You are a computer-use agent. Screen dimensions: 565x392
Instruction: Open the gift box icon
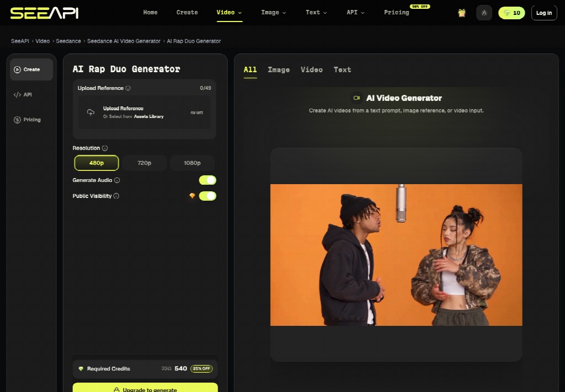tap(462, 13)
